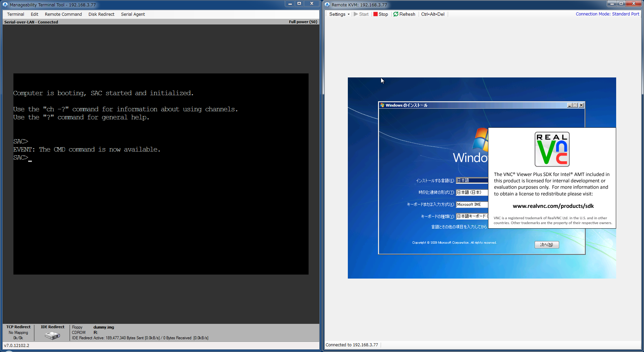Open the Remote Command menu
The width and height of the screenshot is (644, 352).
coord(63,14)
